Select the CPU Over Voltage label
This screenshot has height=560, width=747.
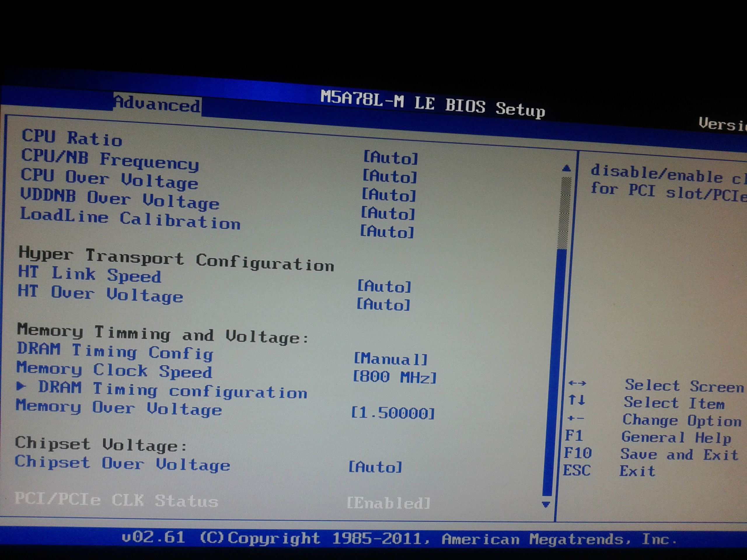[109, 179]
